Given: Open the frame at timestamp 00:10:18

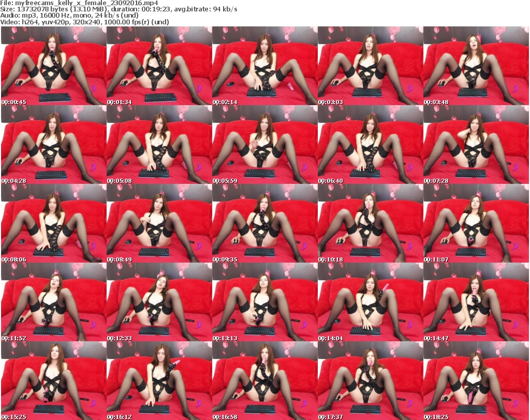Looking at the screenshot, I should tap(370, 224).
